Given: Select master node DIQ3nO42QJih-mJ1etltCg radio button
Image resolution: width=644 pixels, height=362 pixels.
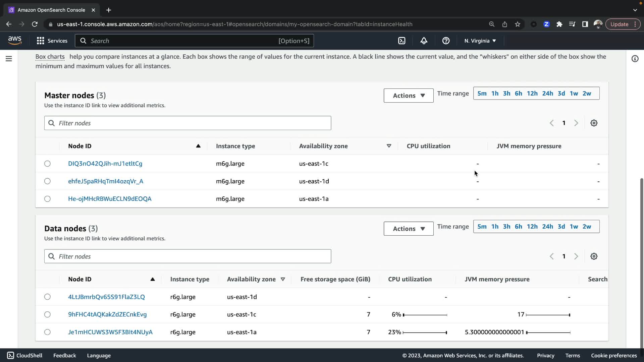Looking at the screenshot, I should pyautogui.click(x=47, y=164).
